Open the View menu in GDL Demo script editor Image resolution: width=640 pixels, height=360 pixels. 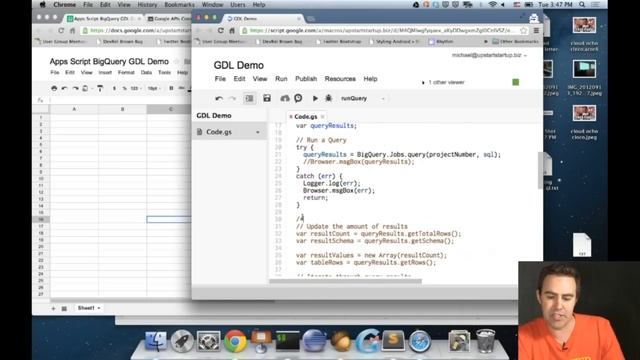(260, 79)
